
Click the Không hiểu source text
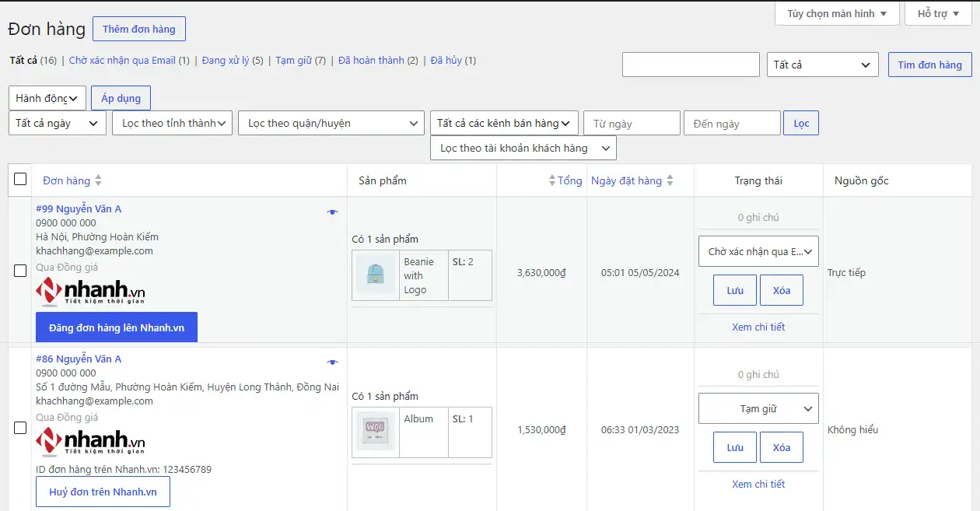[852, 429]
